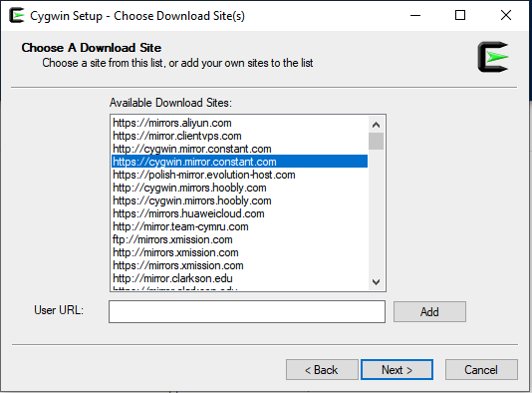The width and height of the screenshot is (532, 393).
Task: Select http://mirrors.xmission.com mirror
Action: (239, 252)
